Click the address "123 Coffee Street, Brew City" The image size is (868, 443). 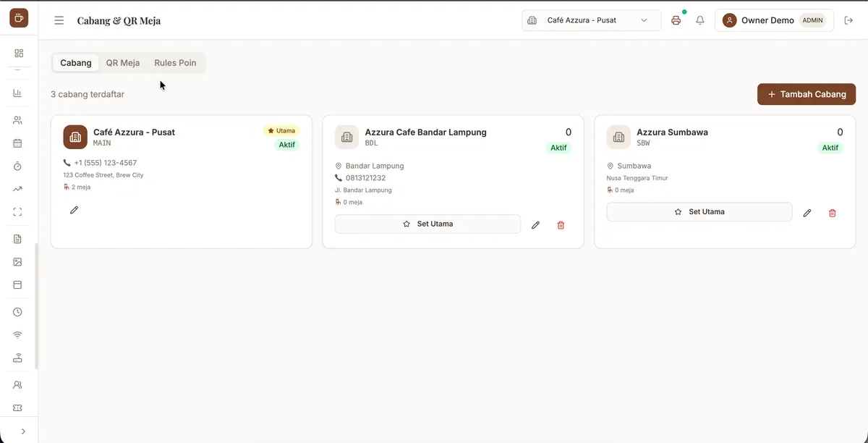coord(103,175)
